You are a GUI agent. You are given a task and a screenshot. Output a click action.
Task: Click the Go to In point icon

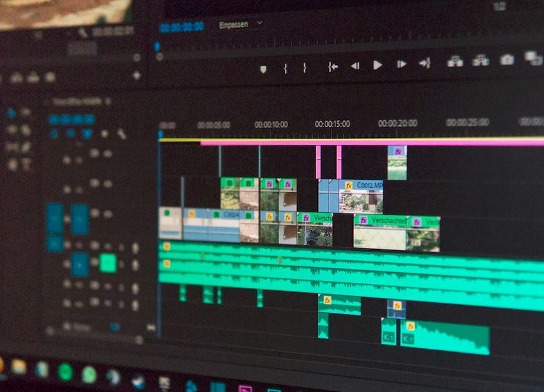pyautogui.click(x=333, y=67)
